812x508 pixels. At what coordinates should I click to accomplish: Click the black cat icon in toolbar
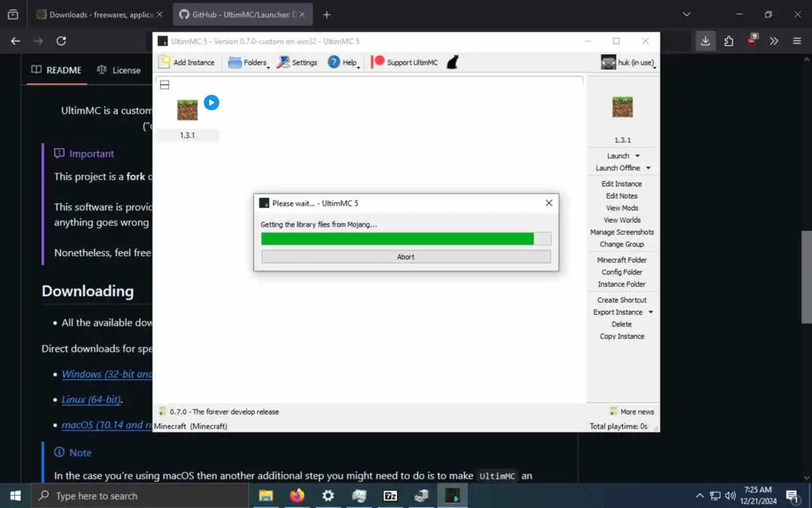click(452, 62)
